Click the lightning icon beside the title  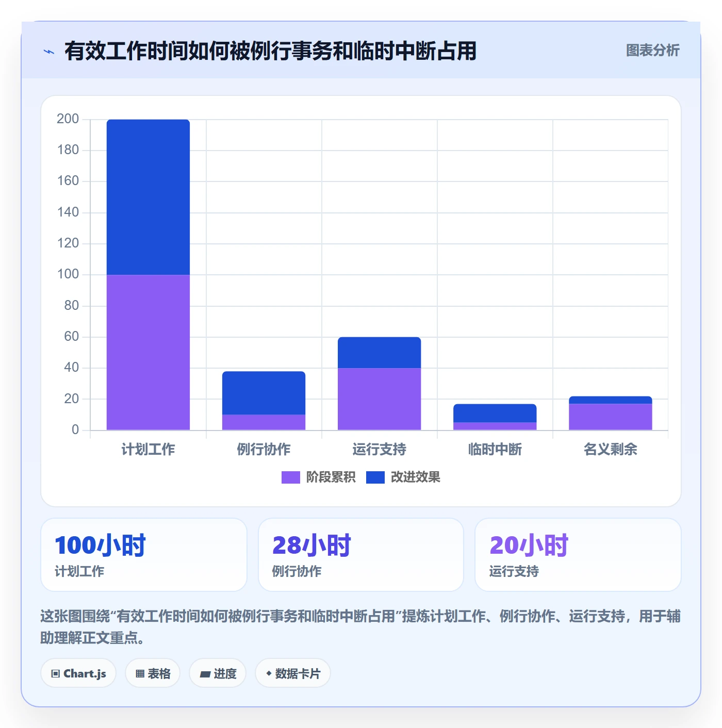49,52
